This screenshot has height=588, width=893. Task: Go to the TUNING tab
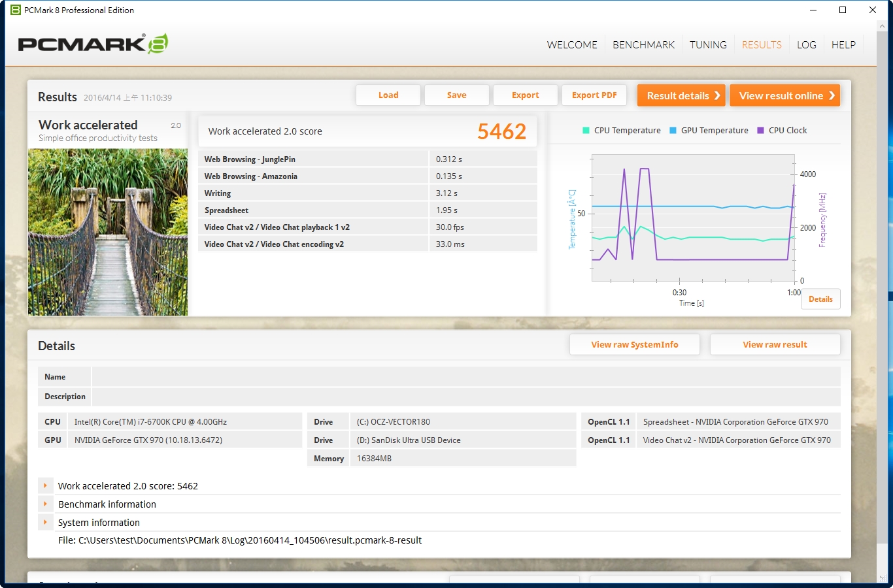click(708, 44)
